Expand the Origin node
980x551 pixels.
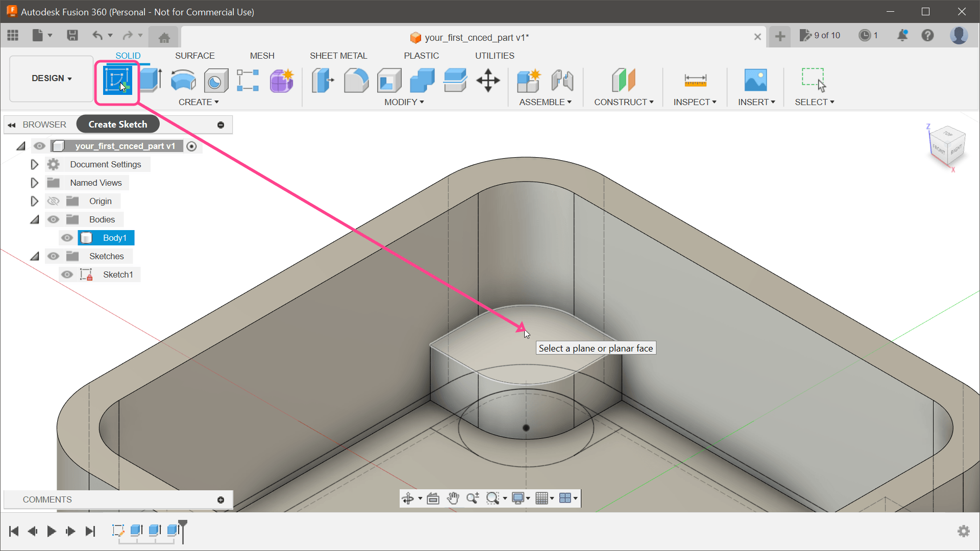pyautogui.click(x=34, y=201)
